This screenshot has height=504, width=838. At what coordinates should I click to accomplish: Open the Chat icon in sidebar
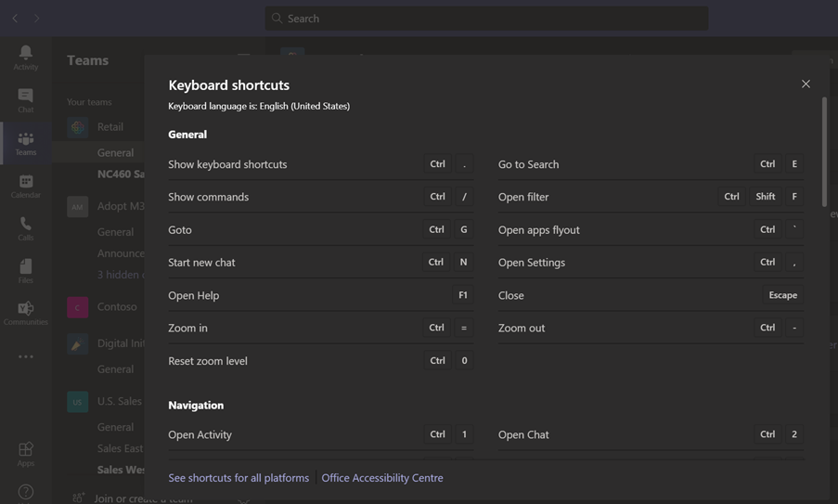(x=26, y=95)
